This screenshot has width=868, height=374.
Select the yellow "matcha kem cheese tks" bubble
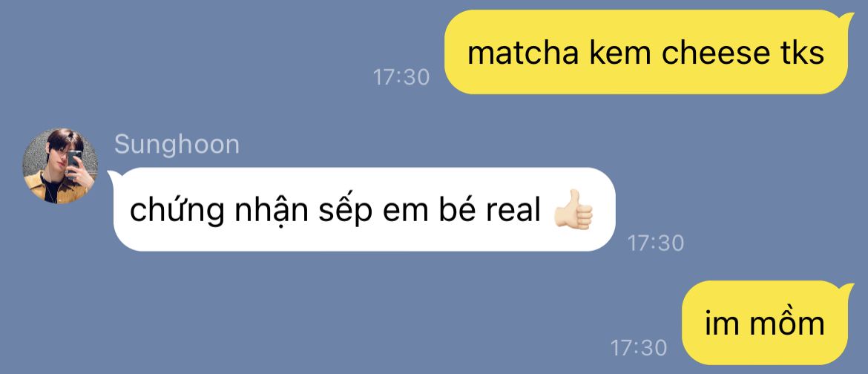tap(646, 52)
